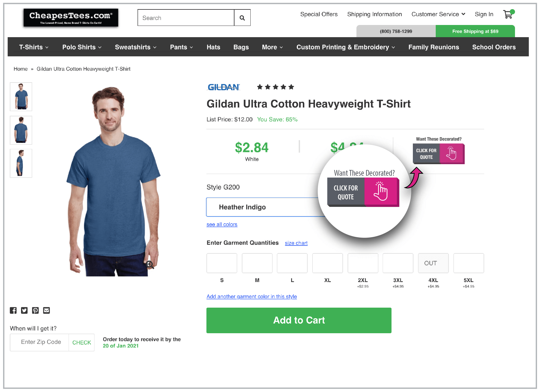Viewport: 540px width, 392px height.
Task: Expand the T-Shirts menu
Action: [34, 47]
